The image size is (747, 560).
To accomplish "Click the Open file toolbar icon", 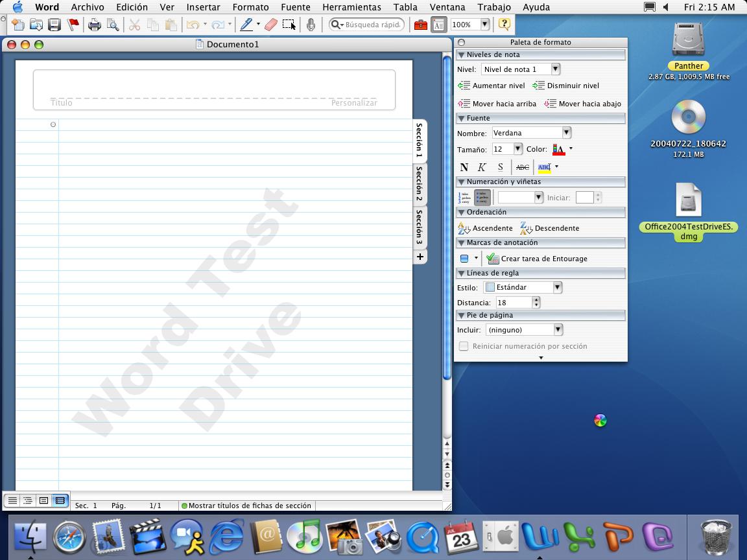I will (x=36, y=24).
